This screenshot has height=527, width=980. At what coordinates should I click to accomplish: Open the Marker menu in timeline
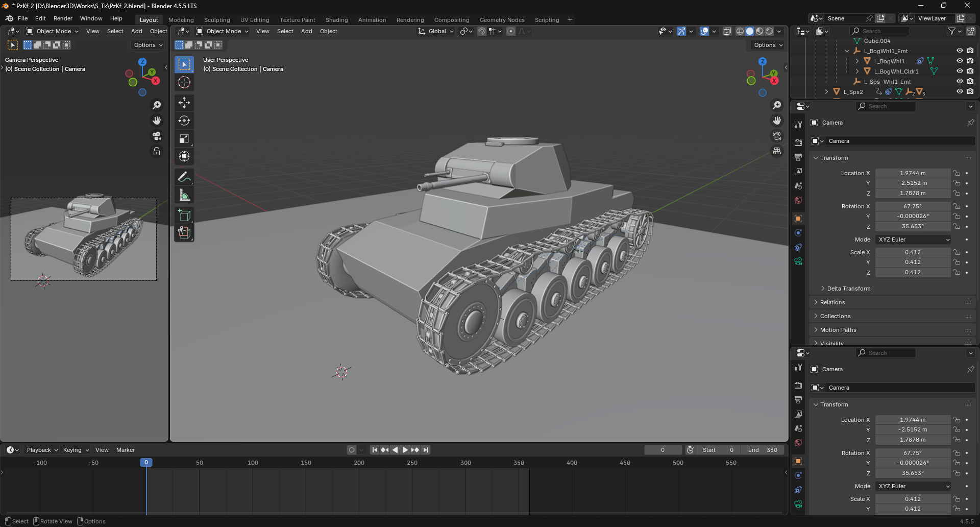(x=126, y=450)
